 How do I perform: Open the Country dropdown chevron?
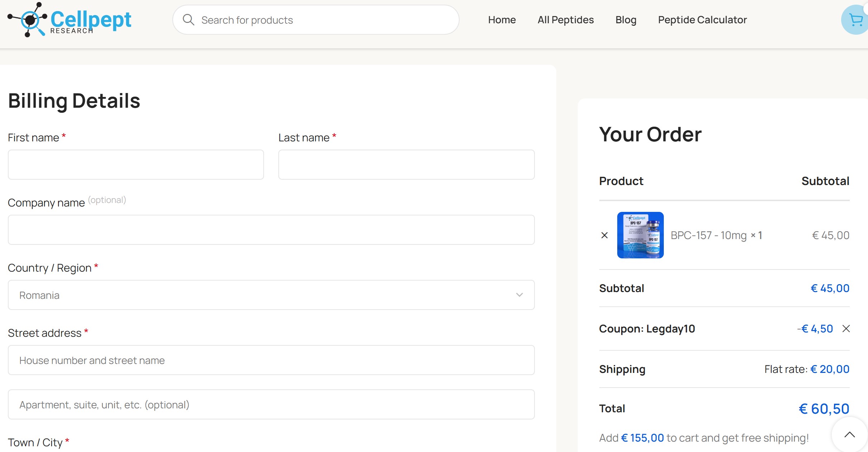coord(519,295)
